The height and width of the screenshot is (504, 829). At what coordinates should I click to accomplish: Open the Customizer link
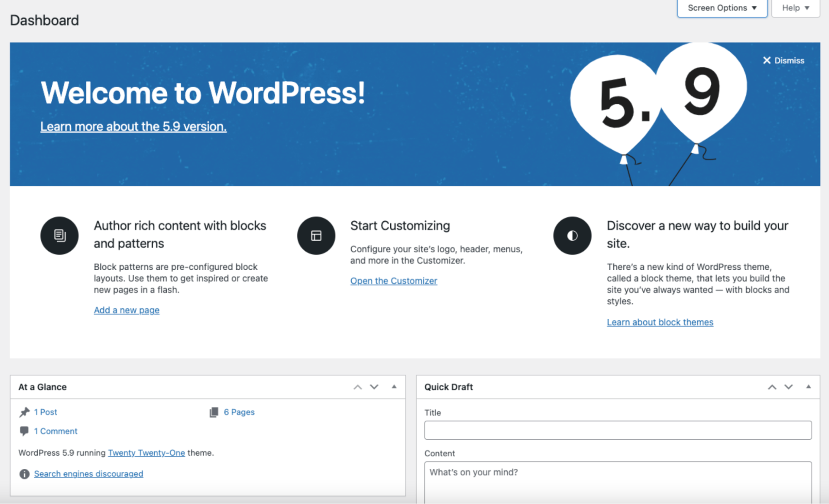pos(393,281)
